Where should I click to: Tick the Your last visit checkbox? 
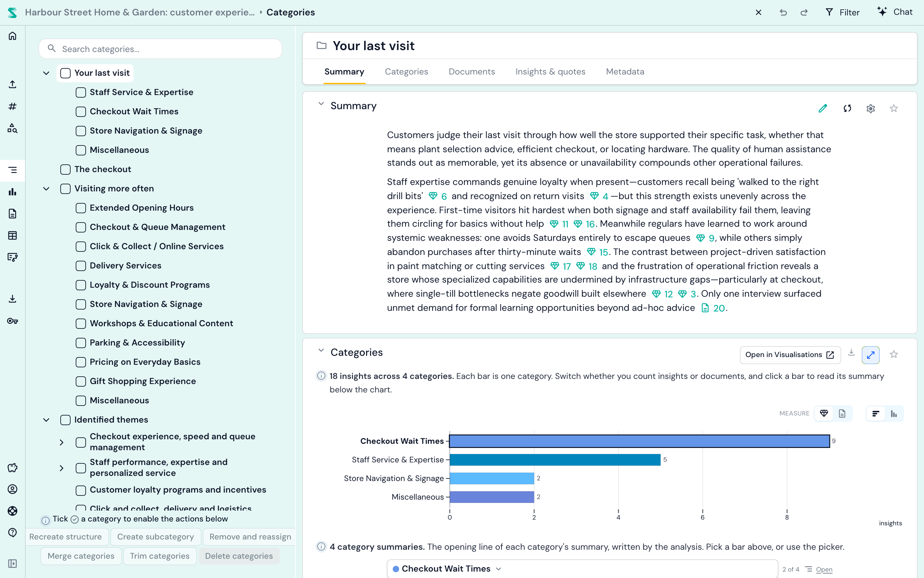(x=65, y=73)
